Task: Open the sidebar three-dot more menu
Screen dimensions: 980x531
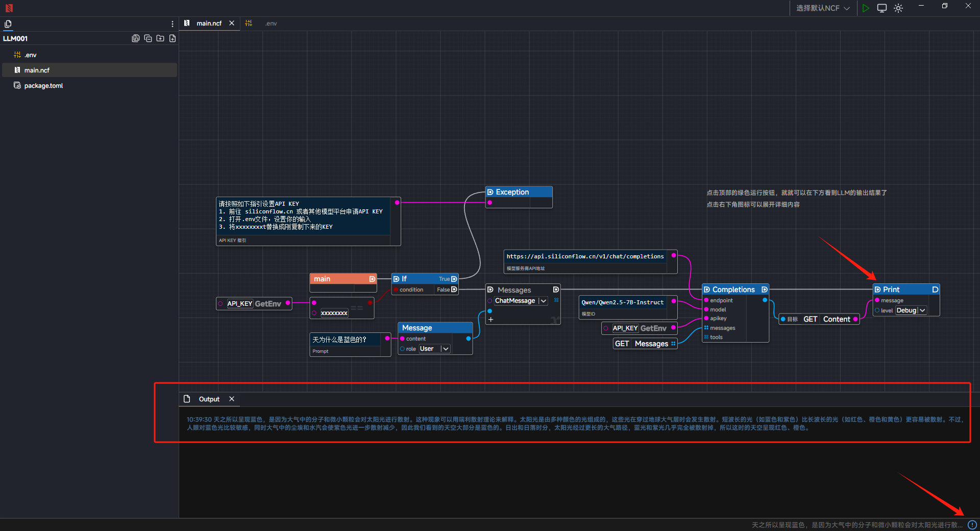Action: click(x=173, y=24)
